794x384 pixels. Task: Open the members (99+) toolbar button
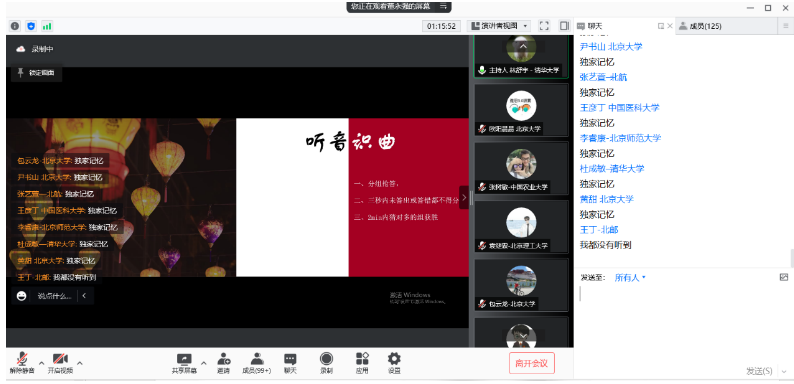pos(257,363)
